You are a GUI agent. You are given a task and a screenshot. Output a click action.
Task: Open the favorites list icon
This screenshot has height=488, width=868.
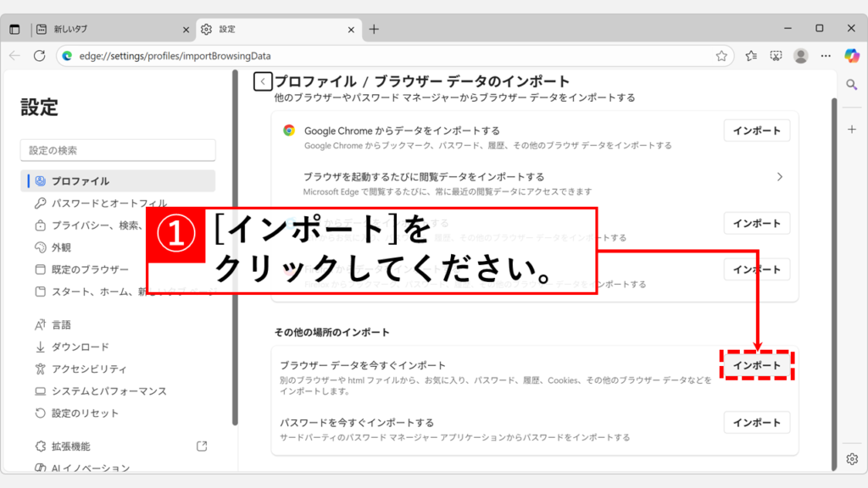coord(751,56)
